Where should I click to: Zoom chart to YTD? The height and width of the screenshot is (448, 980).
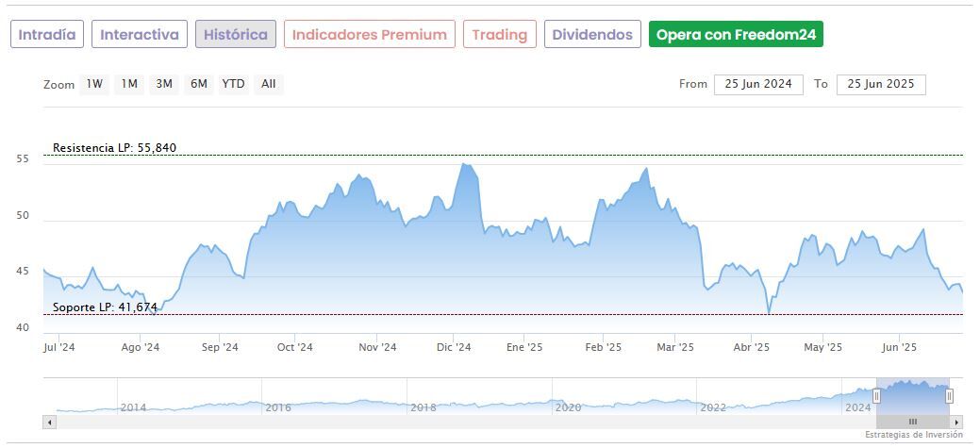(x=233, y=84)
